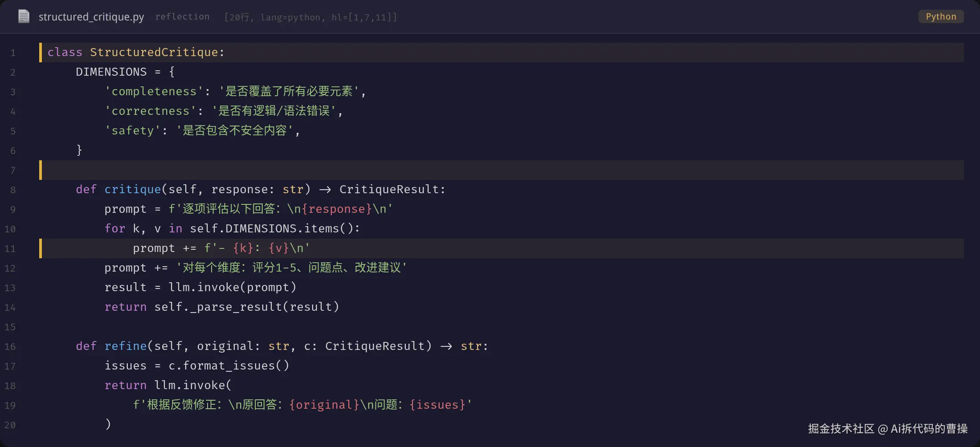Screen dimensions: 980x447
Task: Click 'class StructuredCritique:' on line 1
Action: pos(136,52)
